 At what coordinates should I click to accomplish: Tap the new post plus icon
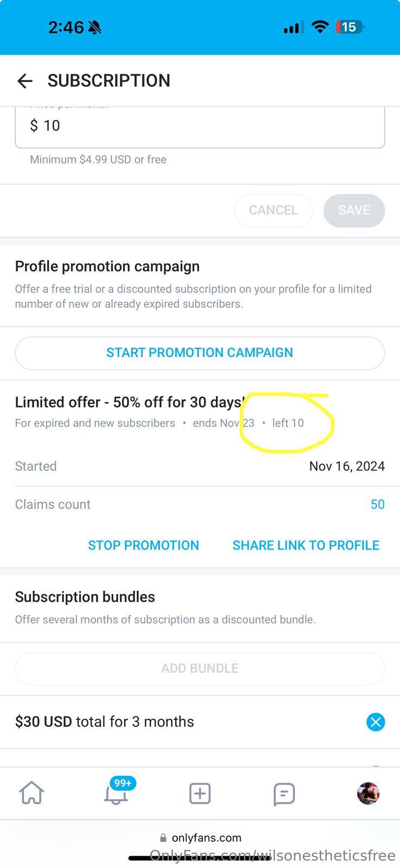click(200, 793)
